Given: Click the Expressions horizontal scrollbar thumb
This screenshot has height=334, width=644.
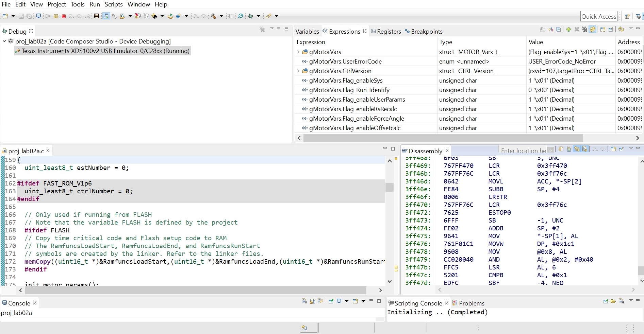Looking at the screenshot, I should [443, 138].
